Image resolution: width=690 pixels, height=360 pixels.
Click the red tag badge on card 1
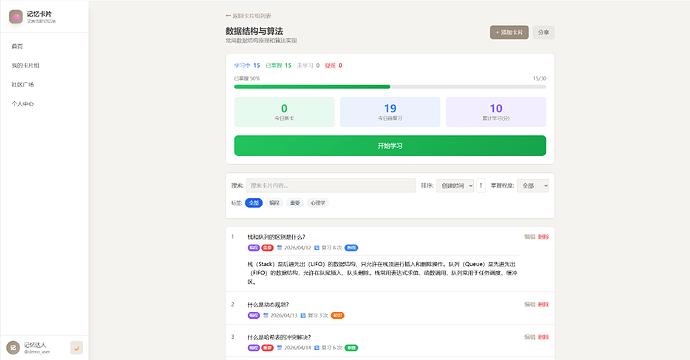268,248
